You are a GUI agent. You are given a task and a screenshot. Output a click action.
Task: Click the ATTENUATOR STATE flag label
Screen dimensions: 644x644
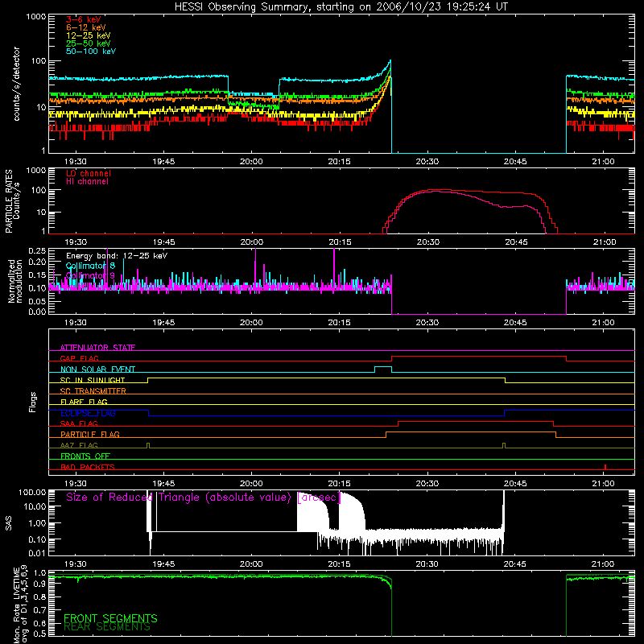pos(97,348)
